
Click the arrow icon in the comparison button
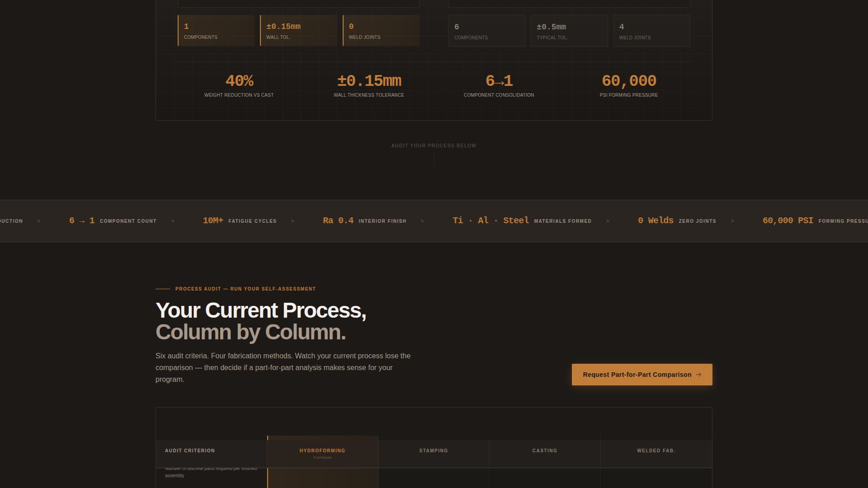[x=698, y=375]
